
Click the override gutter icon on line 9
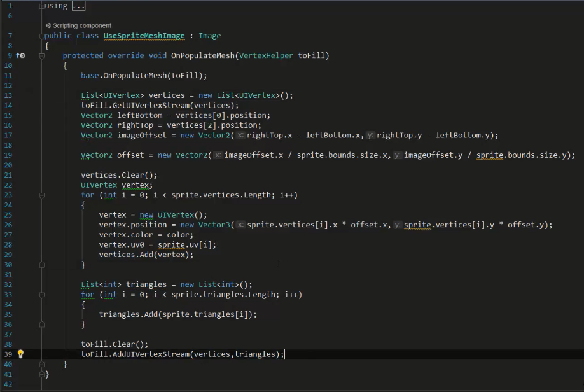(20, 55)
